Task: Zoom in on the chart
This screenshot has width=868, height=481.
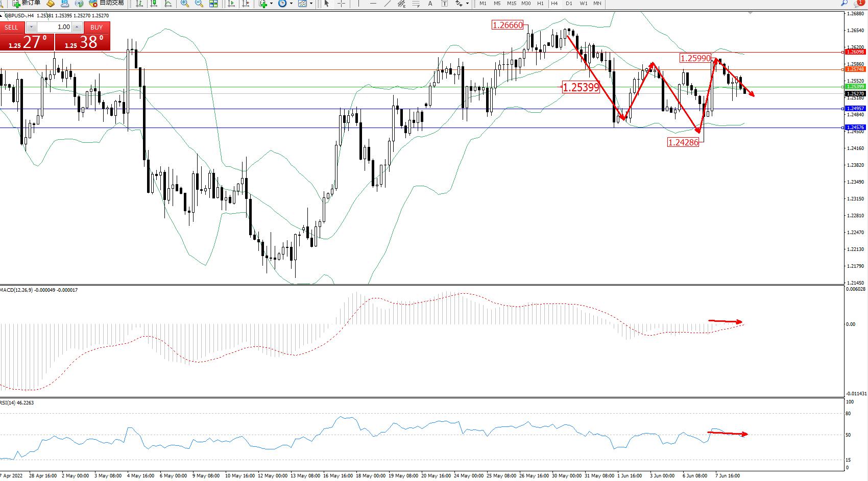Action: pyautogui.click(x=185, y=4)
